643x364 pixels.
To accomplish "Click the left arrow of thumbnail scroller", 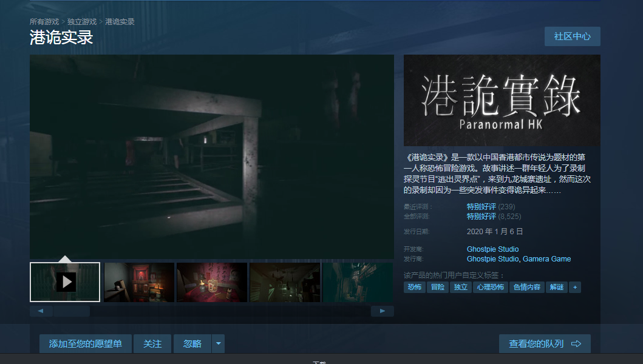I will pyautogui.click(x=41, y=311).
